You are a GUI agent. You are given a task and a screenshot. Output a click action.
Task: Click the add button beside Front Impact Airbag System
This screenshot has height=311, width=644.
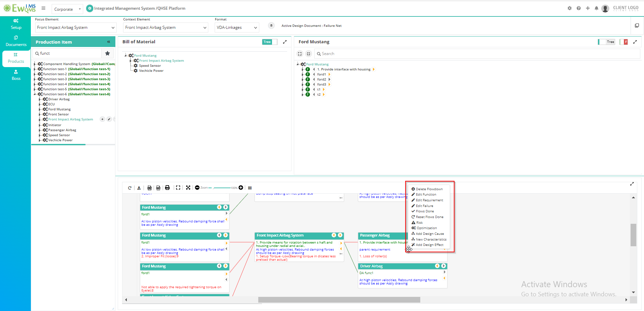[102, 119]
